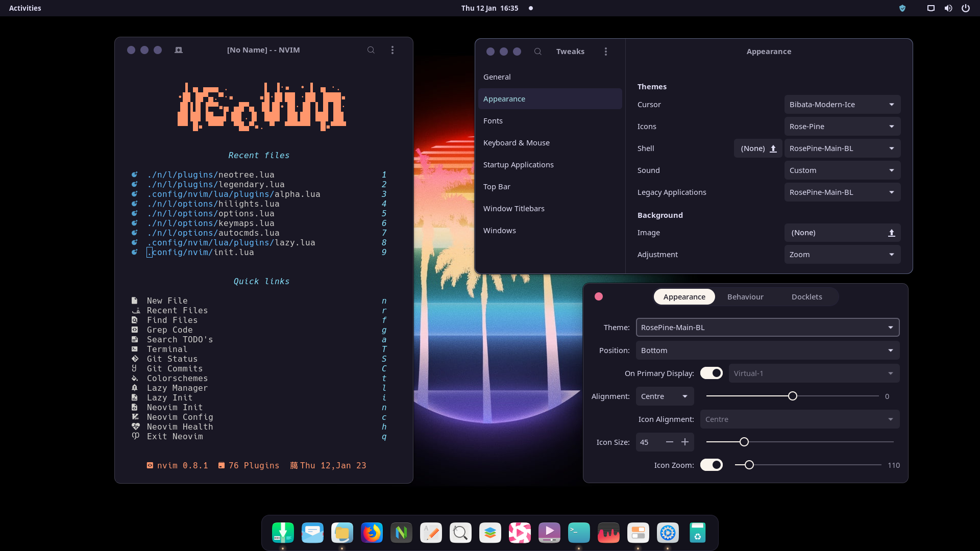Click the search icon in Tweaks header
The image size is (980, 551).
click(537, 52)
